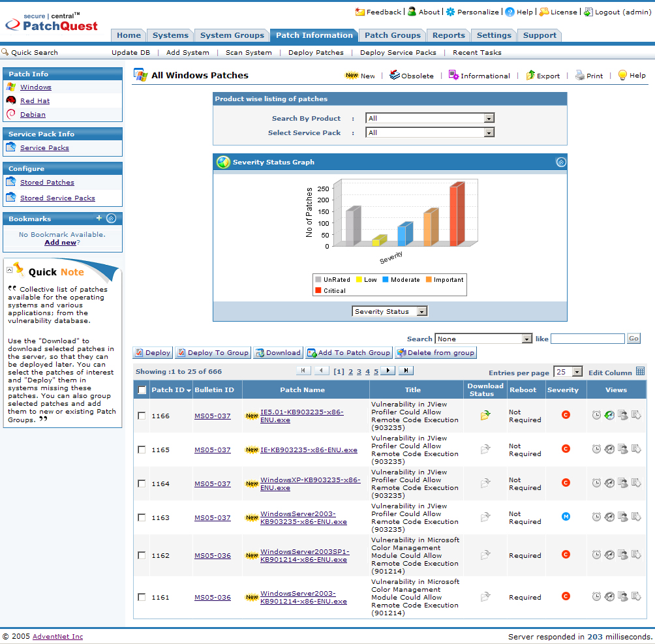Switch to the Settings tab

click(x=494, y=35)
